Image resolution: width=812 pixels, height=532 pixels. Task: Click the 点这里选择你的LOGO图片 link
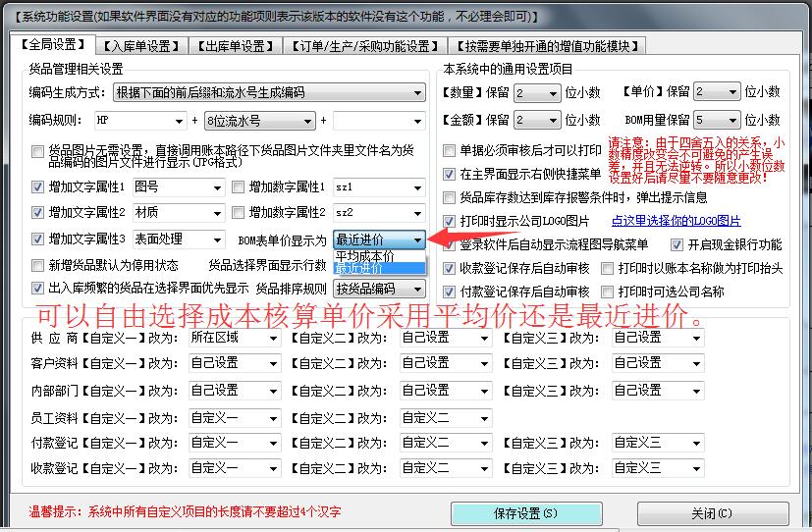click(676, 222)
